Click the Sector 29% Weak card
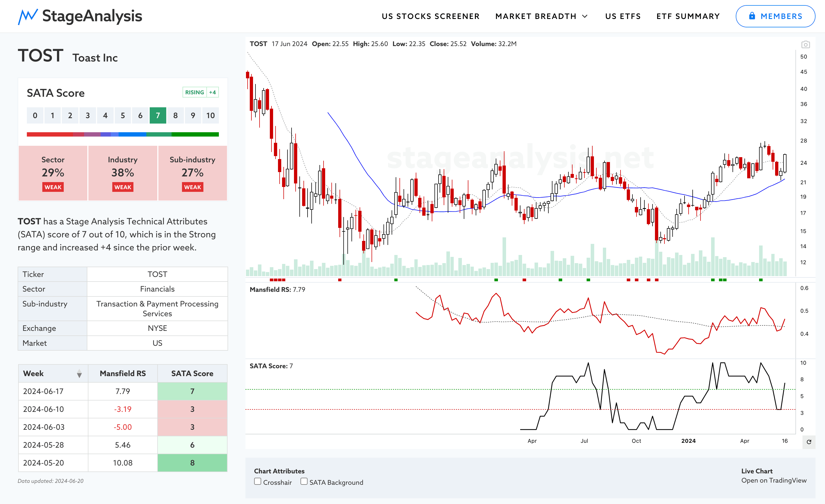825x504 pixels. click(x=53, y=173)
